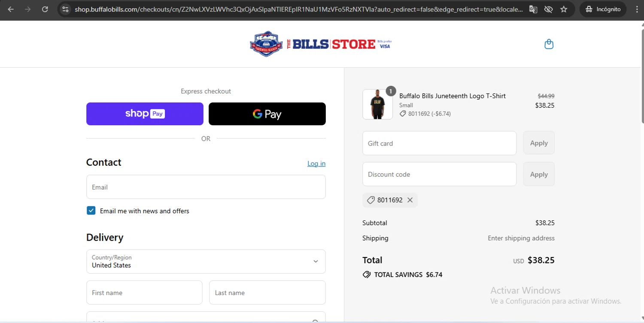644x323 pixels.
Task: Click the Express checkout label
Action: tap(206, 91)
